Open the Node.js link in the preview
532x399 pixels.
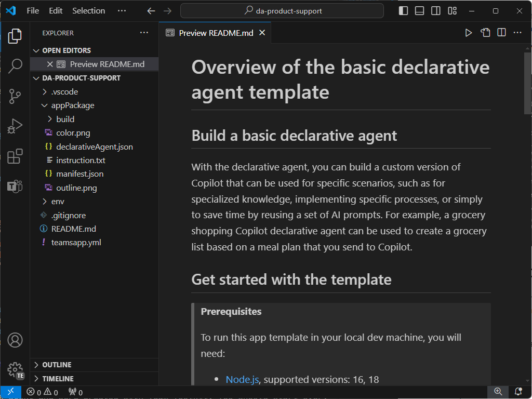pyautogui.click(x=242, y=379)
